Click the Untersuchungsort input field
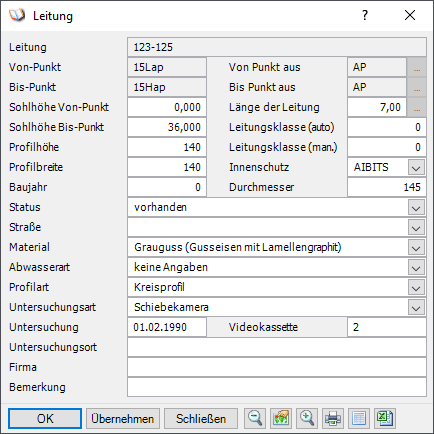This screenshot has width=434, height=434. (277, 347)
